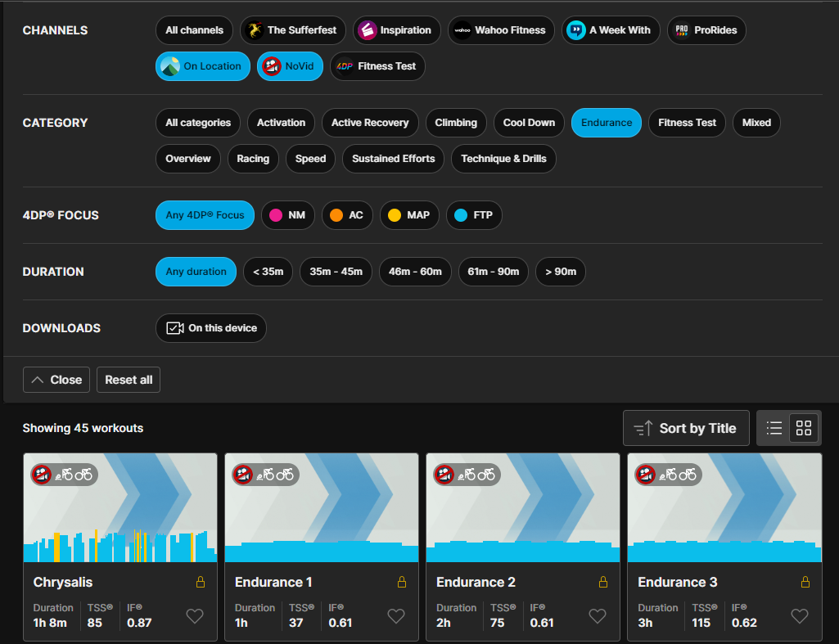Choose the Racing category
The image size is (839, 644).
[x=253, y=159]
